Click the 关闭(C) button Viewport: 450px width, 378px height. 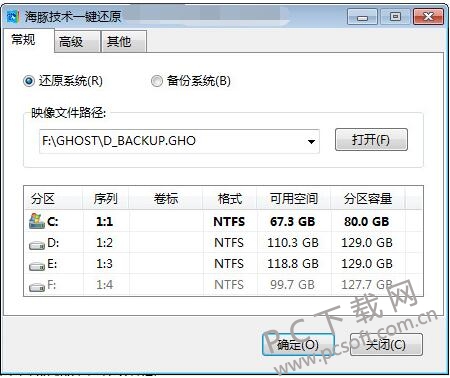tap(386, 344)
